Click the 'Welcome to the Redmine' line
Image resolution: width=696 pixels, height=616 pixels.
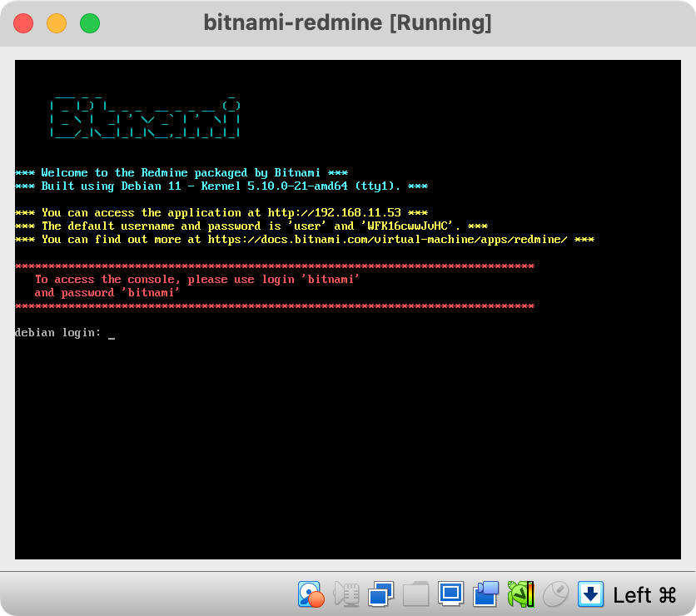click(x=181, y=172)
